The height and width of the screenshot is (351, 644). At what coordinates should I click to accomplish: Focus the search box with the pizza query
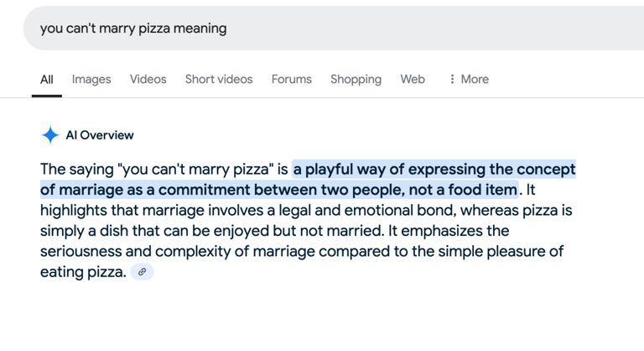tap(335, 29)
